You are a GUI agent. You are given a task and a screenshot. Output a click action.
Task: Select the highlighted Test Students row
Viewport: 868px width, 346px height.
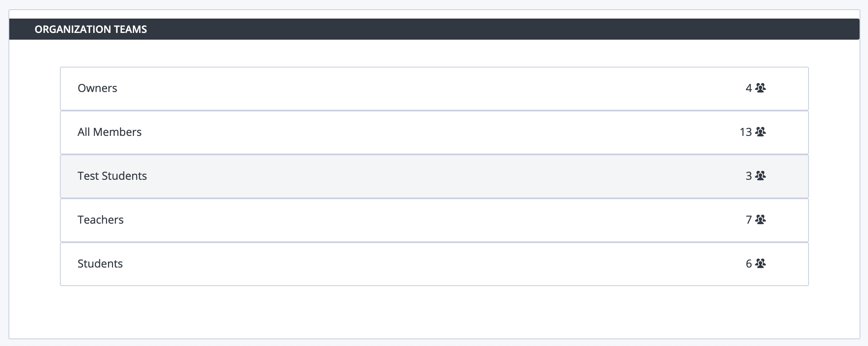tap(434, 176)
